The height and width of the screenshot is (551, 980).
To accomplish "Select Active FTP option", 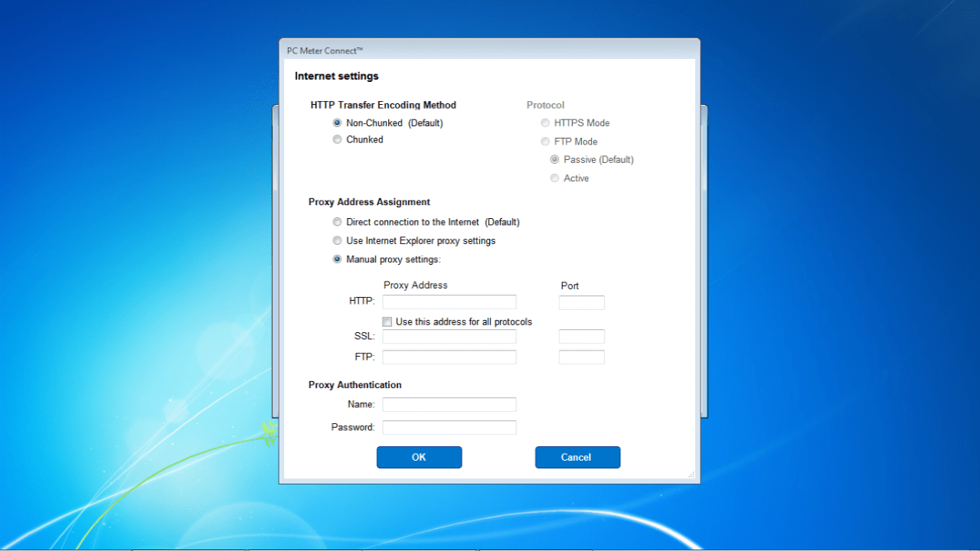I will (554, 178).
